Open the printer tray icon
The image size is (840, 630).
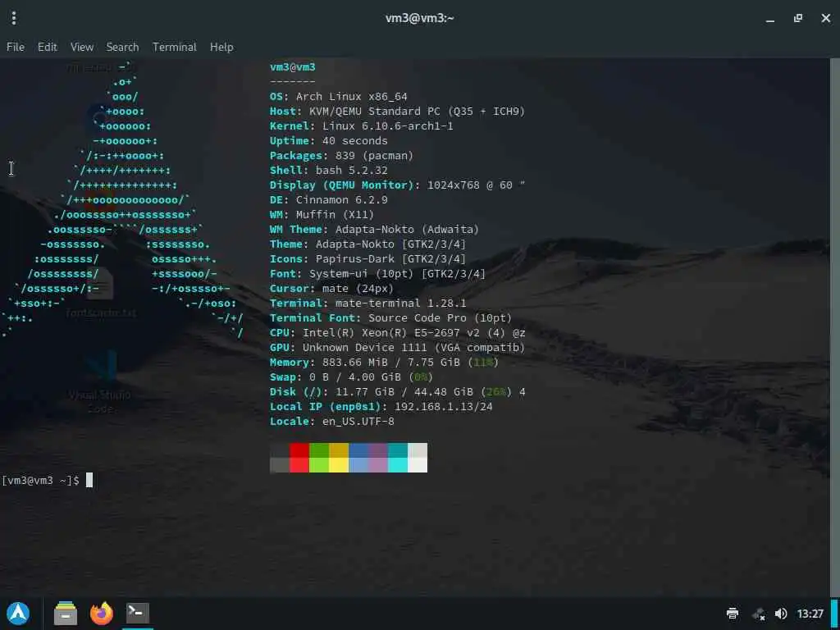click(x=733, y=614)
